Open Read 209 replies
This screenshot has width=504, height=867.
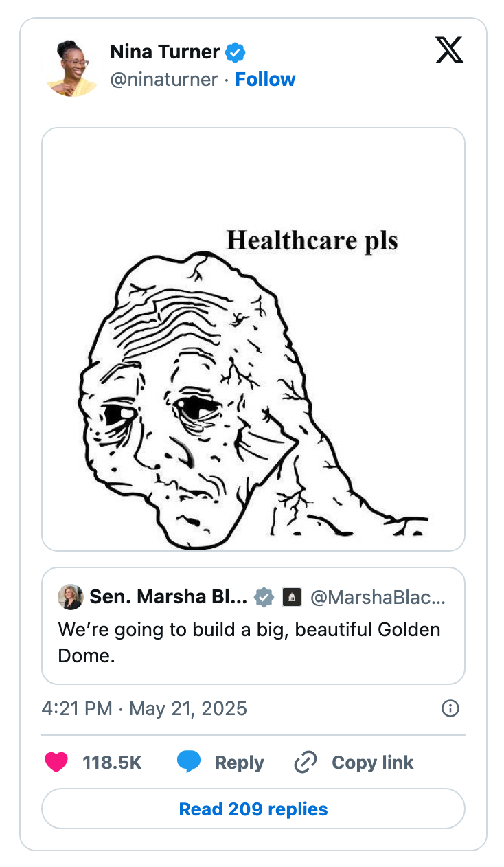[x=253, y=809]
